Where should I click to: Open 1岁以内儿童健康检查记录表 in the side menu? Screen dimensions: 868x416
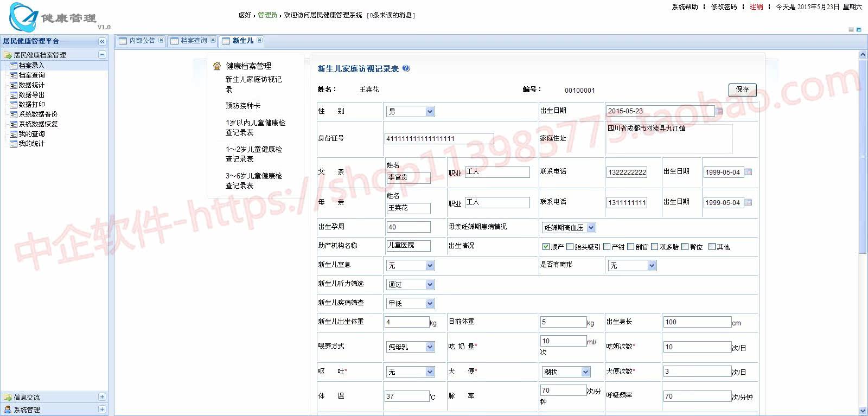(x=256, y=127)
